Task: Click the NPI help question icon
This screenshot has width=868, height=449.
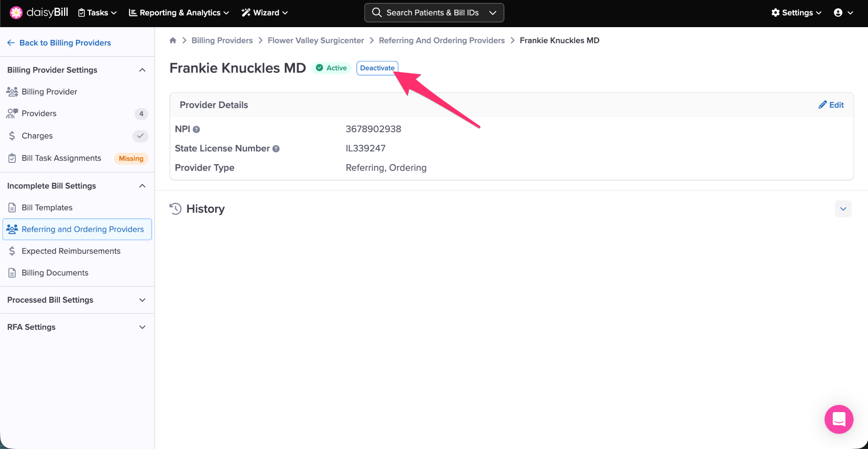Action: (x=196, y=129)
